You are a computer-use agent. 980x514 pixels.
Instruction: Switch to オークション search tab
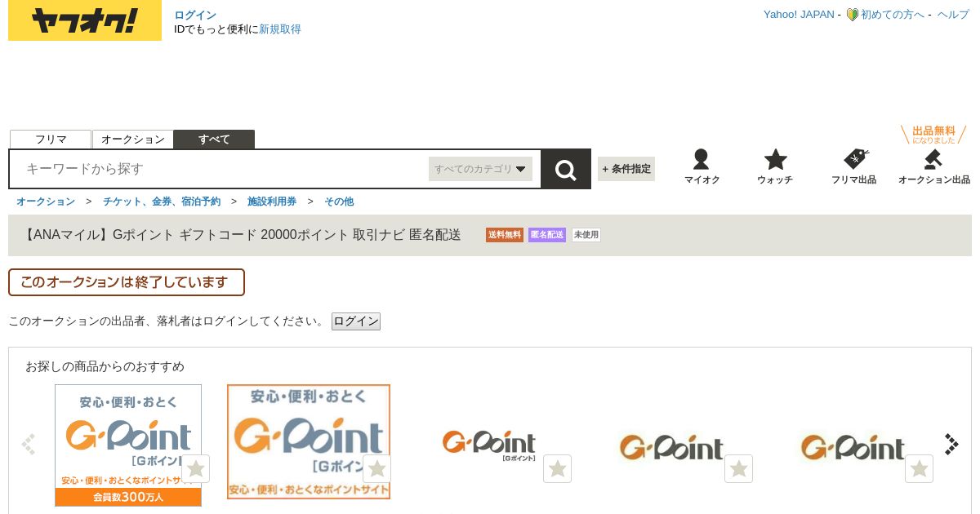click(133, 140)
